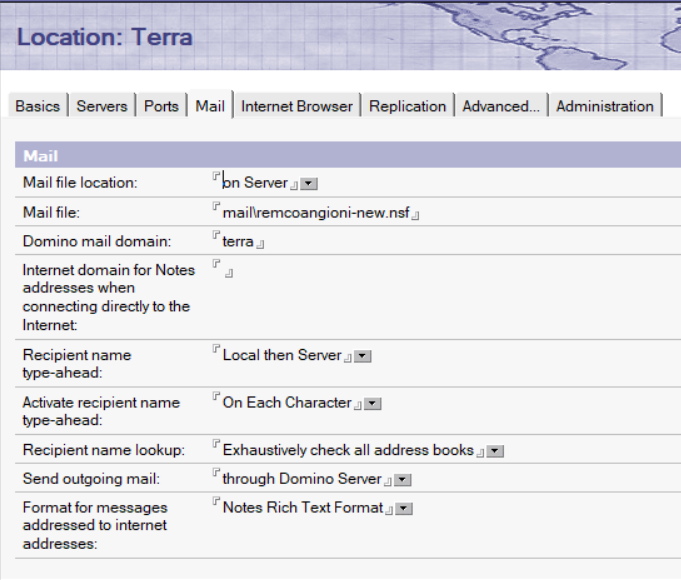The height and width of the screenshot is (580, 681).
Task: Click 'through Domino Server' field value
Action: click(x=302, y=478)
